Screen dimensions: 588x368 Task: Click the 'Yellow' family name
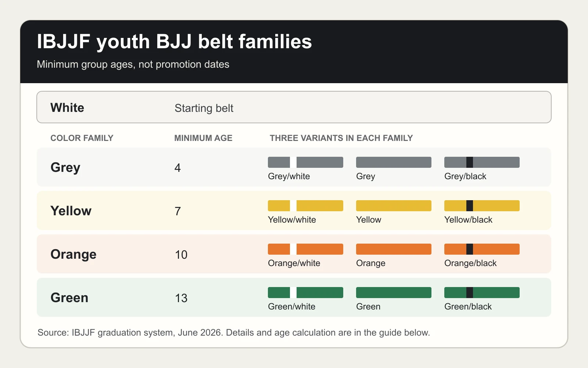pos(71,211)
